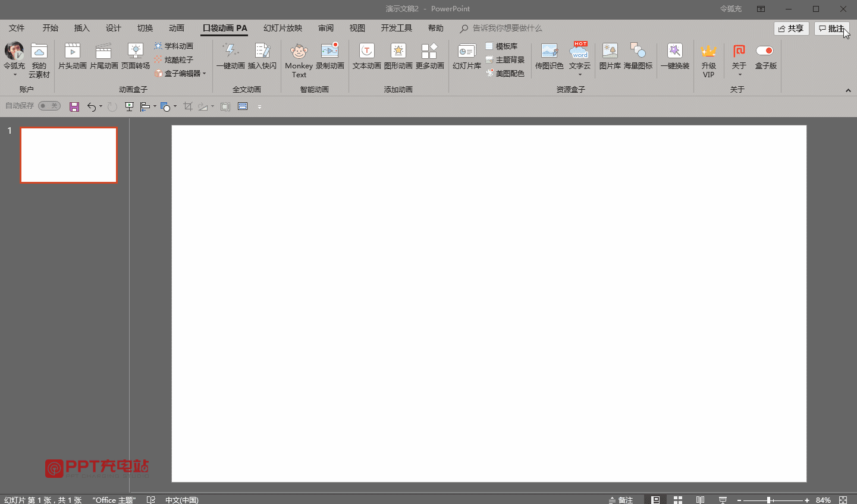Open the 海量图标 icon library
Screen dimensions: 857x504
[638, 56]
